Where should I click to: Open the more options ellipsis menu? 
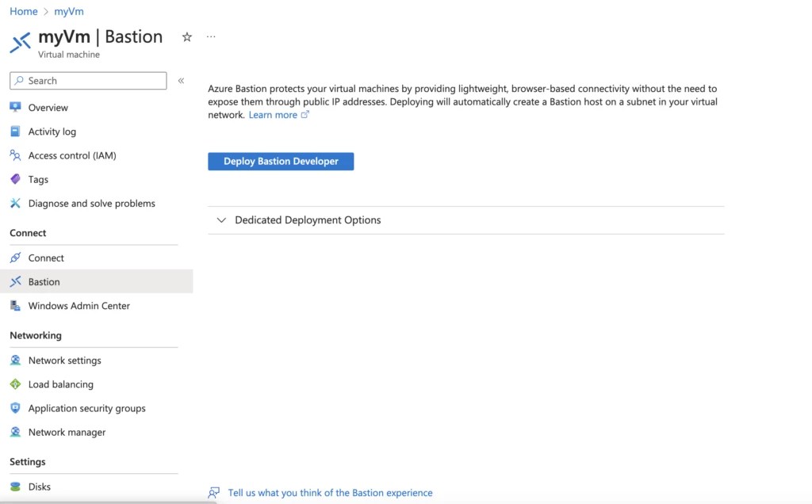(x=211, y=36)
